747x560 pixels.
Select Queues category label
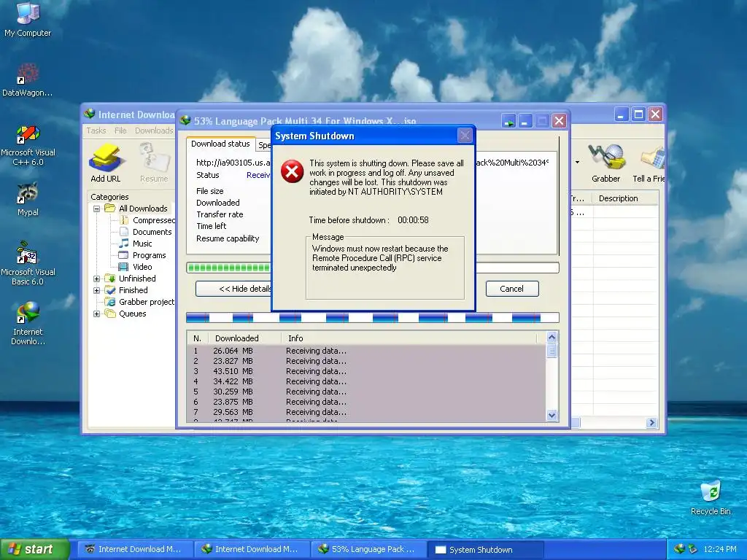tap(133, 314)
